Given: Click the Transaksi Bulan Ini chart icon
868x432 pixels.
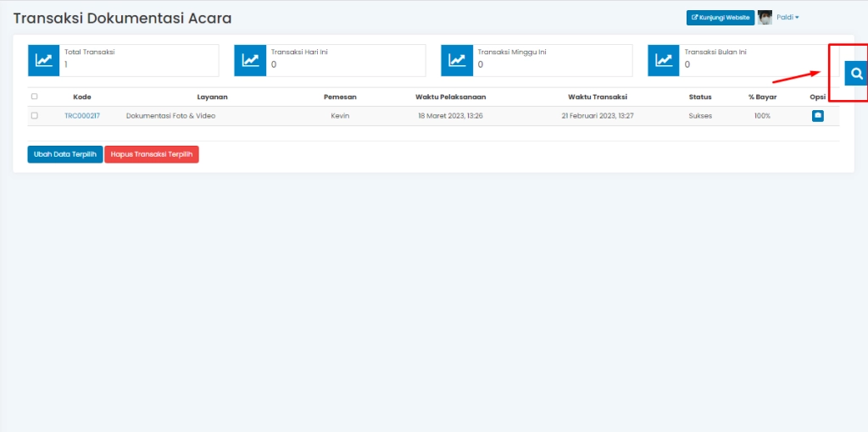Looking at the screenshot, I should tap(664, 60).
